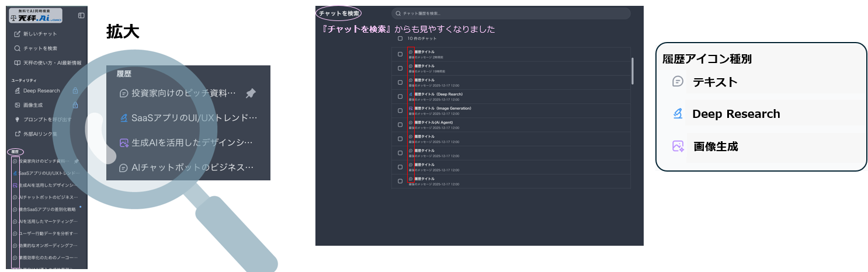The image size is (868, 272).
Task: Open sidebar history 生成AIを活用したデザインシ
Action: coord(46,185)
